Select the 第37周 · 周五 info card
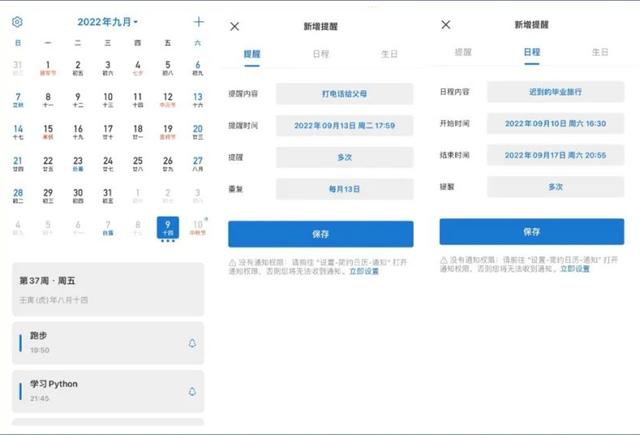Image resolution: width=640 pixels, height=435 pixels. click(x=108, y=289)
